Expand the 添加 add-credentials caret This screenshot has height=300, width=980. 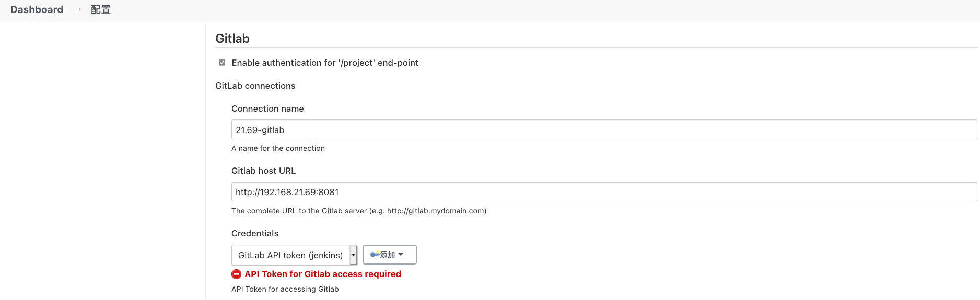pos(401,255)
